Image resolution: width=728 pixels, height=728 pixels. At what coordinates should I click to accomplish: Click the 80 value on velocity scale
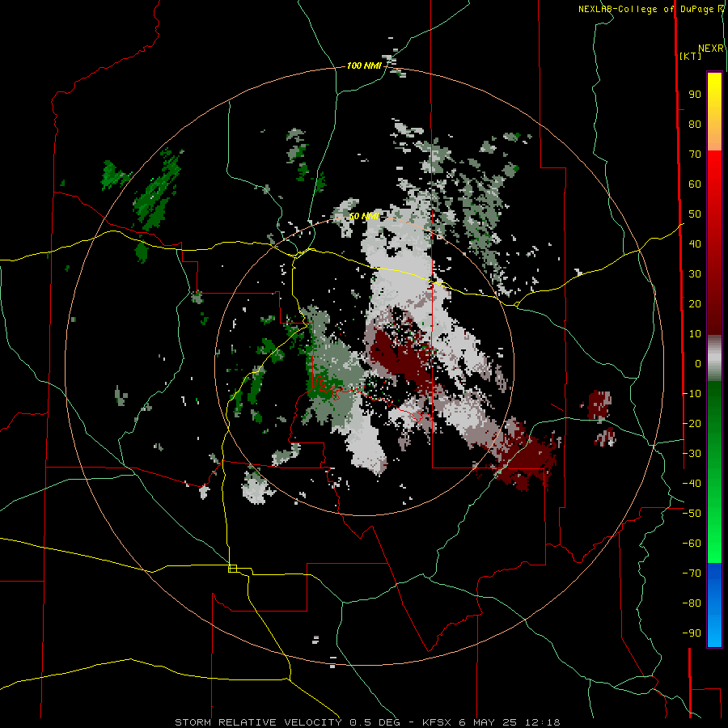(x=695, y=124)
